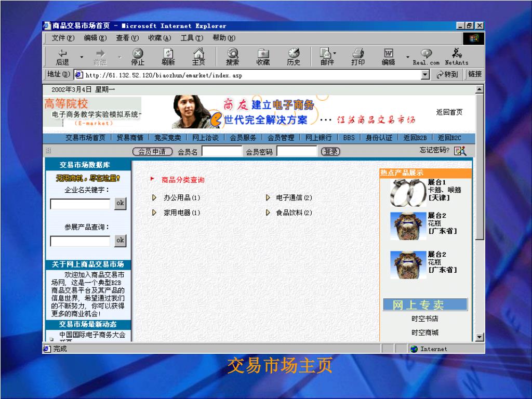Click ok beside 企业名关键字 field

(x=120, y=204)
